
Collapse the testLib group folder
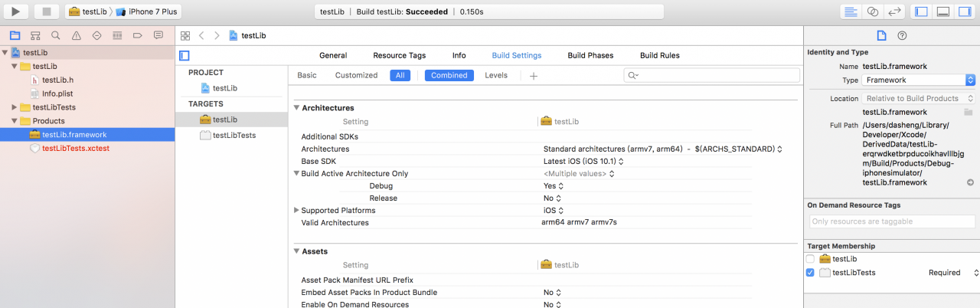click(x=15, y=66)
